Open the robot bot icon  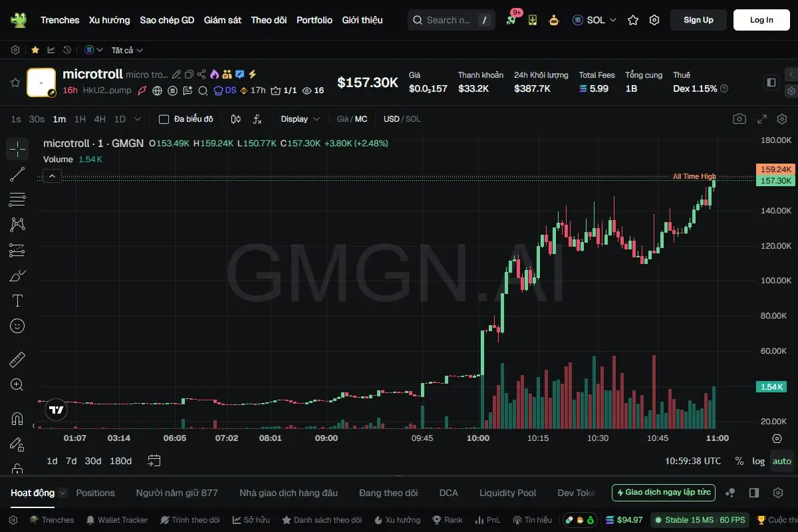pyautogui.click(x=554, y=20)
